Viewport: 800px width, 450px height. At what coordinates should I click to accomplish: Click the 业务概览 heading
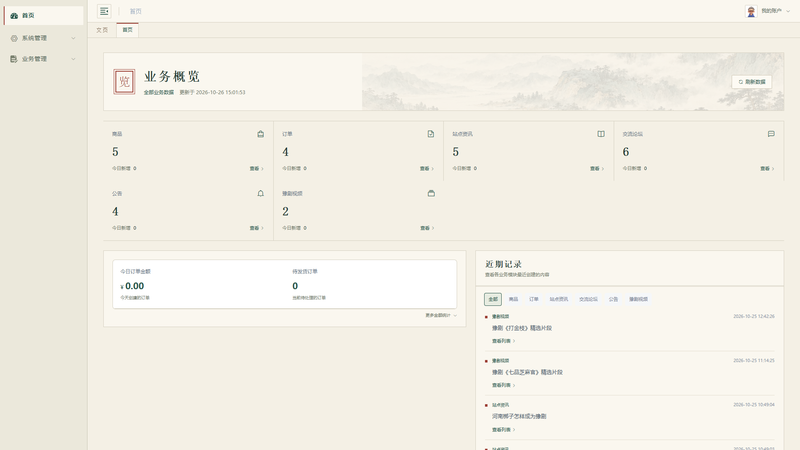click(171, 77)
